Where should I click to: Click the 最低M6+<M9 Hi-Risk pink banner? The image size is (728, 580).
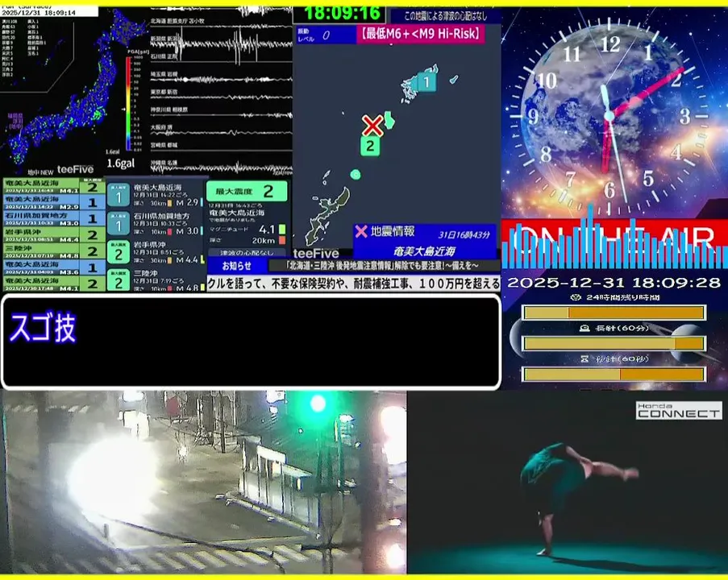[421, 34]
